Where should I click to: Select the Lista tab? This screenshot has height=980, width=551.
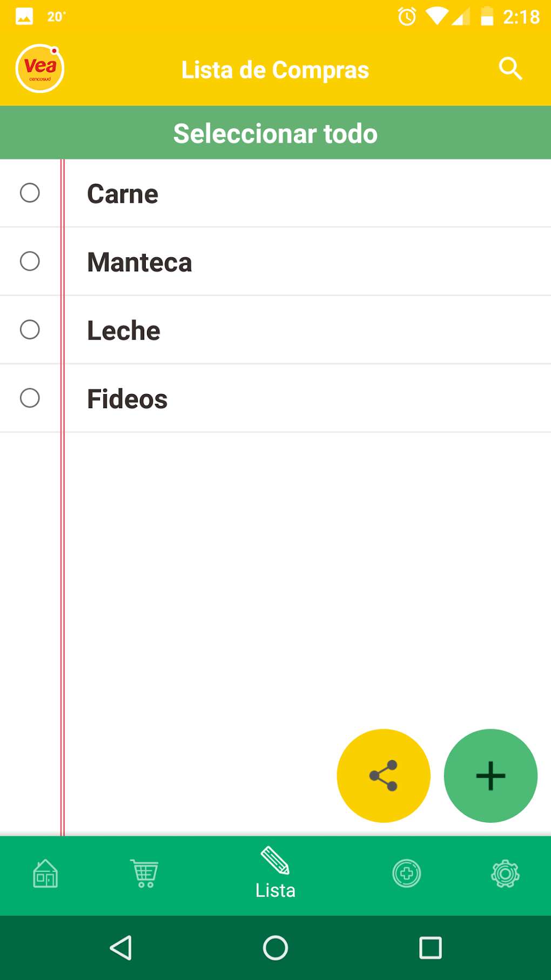(275, 875)
